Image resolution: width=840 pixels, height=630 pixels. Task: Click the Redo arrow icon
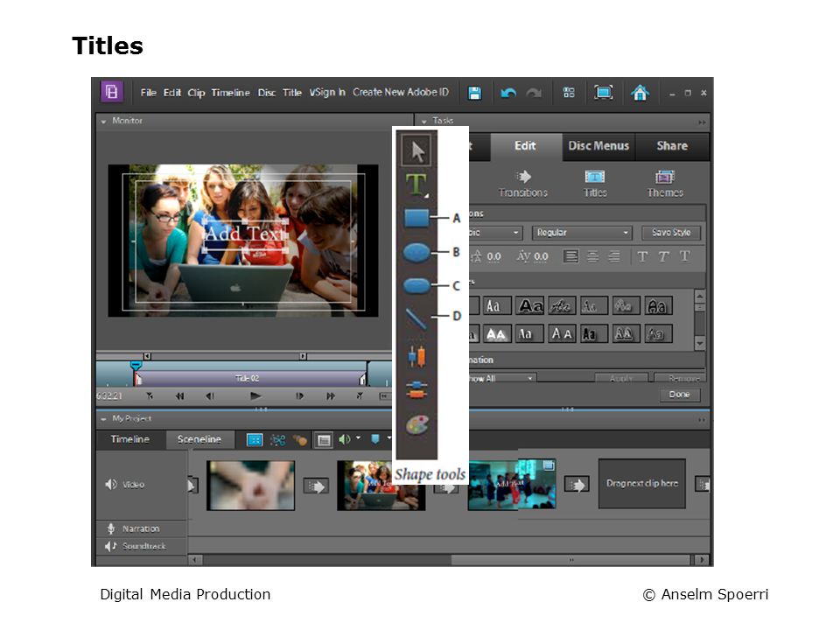coord(534,94)
